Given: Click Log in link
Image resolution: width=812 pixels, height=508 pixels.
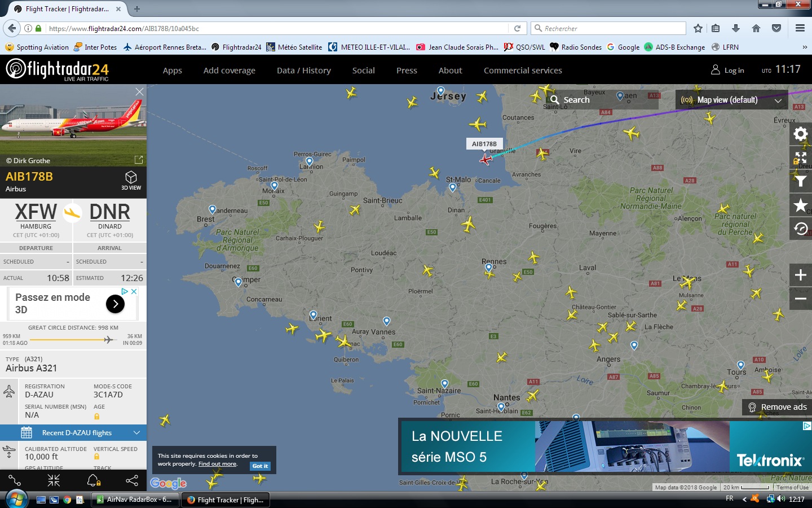Looking at the screenshot, I should click(727, 70).
